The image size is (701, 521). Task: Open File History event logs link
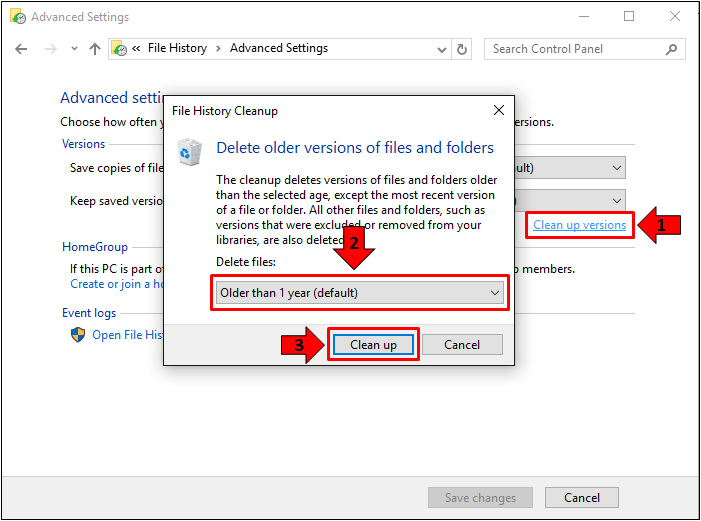(x=128, y=335)
